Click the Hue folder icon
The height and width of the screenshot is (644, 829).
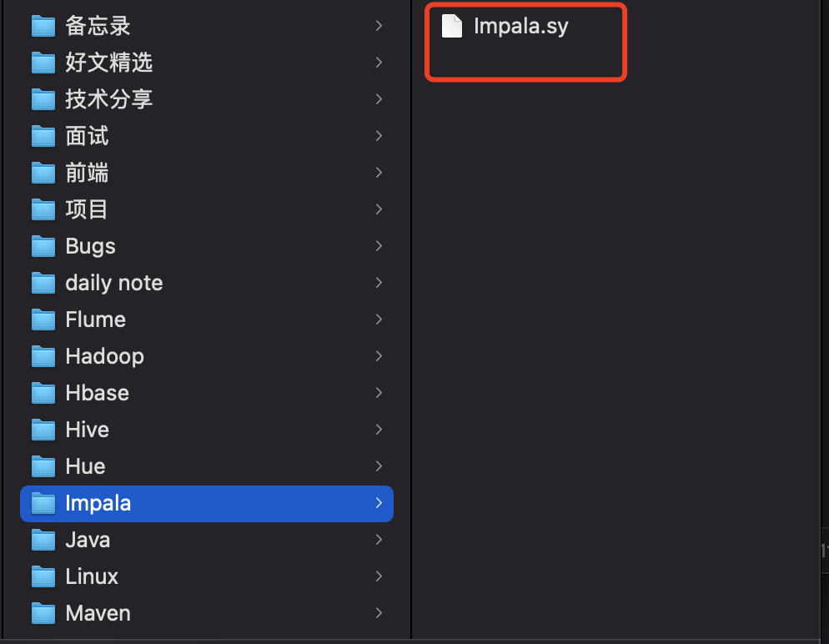point(43,466)
